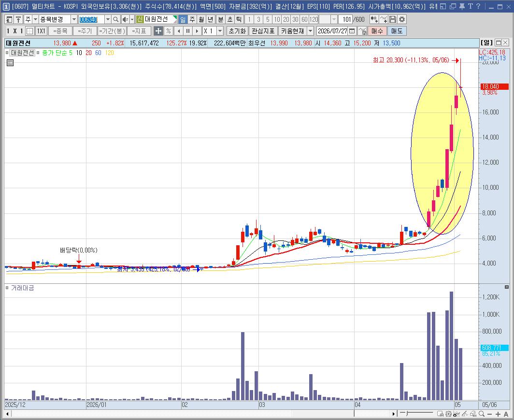Screen dimensions: 514x420
Task: Click the bottom data window icon
Action: (441, 414)
